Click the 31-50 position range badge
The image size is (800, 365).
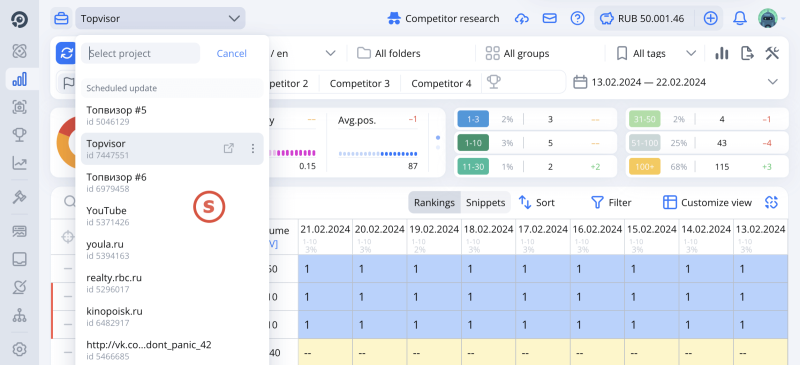(645, 119)
